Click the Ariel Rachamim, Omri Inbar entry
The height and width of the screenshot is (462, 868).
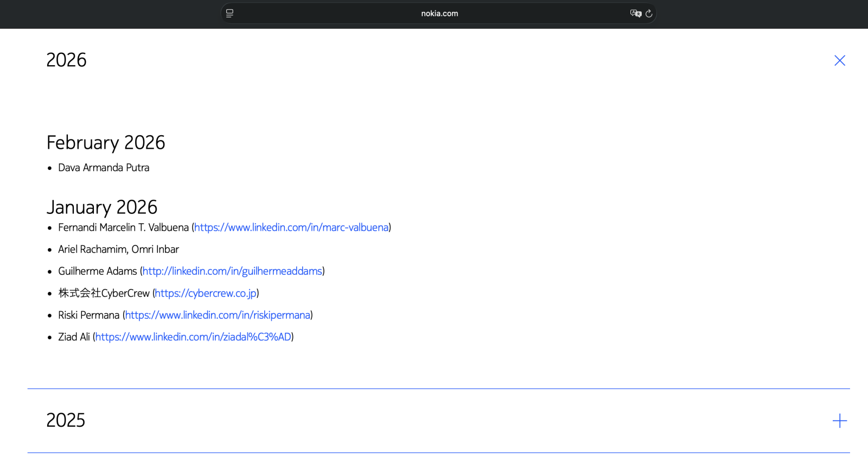pos(118,249)
